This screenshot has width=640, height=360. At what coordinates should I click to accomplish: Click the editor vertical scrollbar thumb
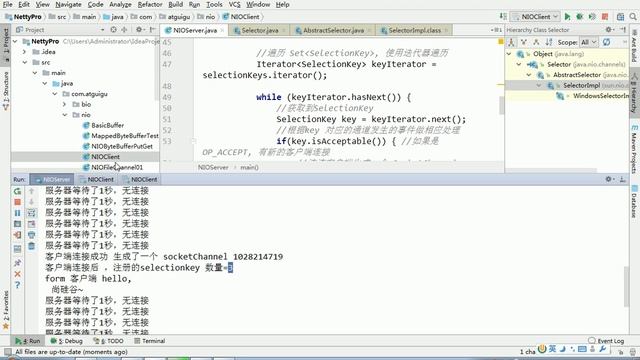(x=502, y=105)
